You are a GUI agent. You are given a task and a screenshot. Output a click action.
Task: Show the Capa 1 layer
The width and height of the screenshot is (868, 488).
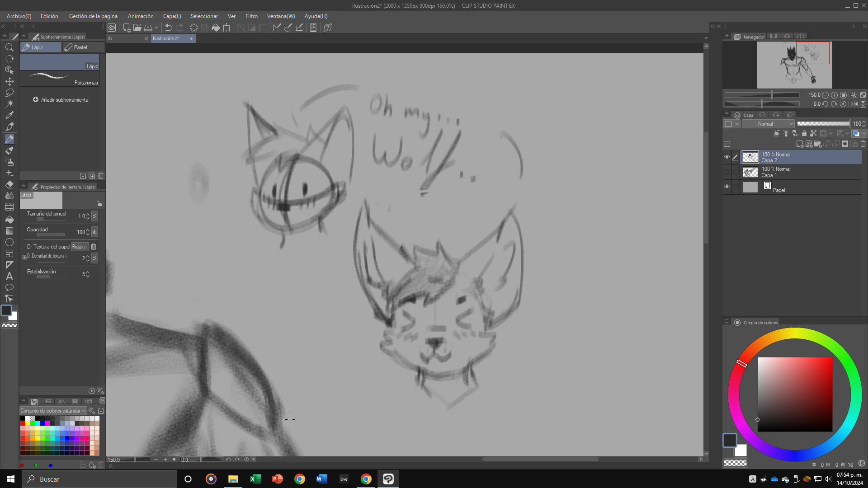tap(727, 172)
